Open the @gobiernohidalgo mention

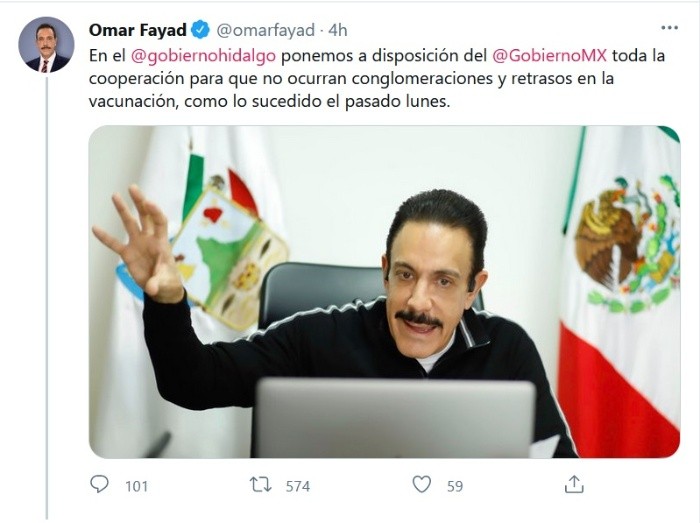203,56
